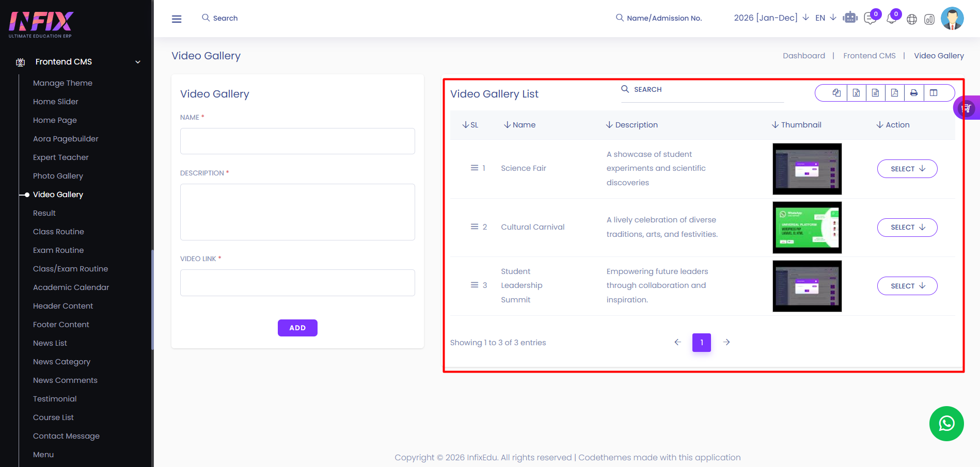The image size is (980, 467).
Task: Open Footer Content link
Action: click(61, 325)
